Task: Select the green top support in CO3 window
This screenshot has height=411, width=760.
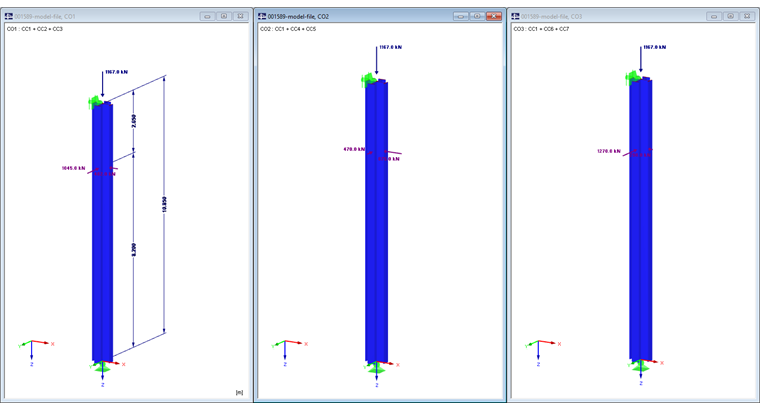Action: [633, 76]
